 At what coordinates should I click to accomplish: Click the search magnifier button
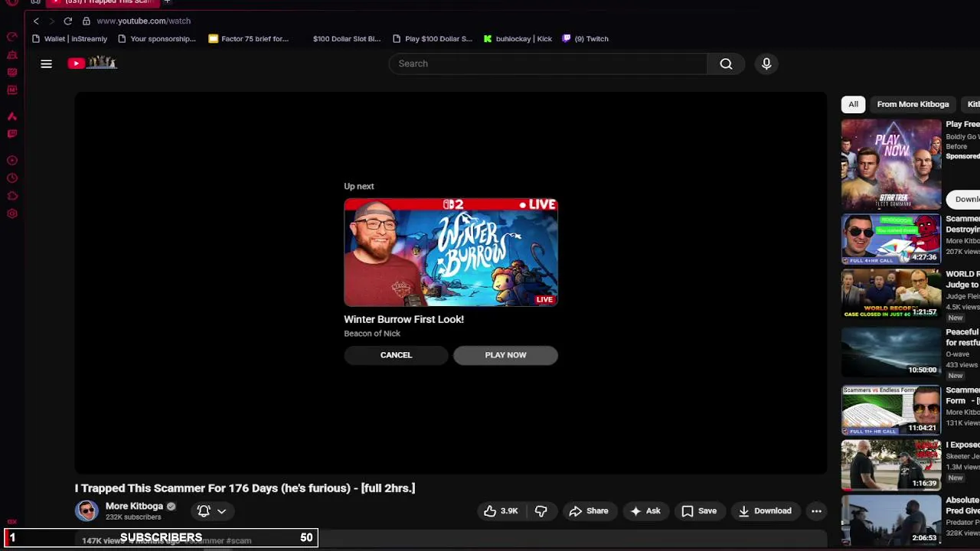[726, 64]
